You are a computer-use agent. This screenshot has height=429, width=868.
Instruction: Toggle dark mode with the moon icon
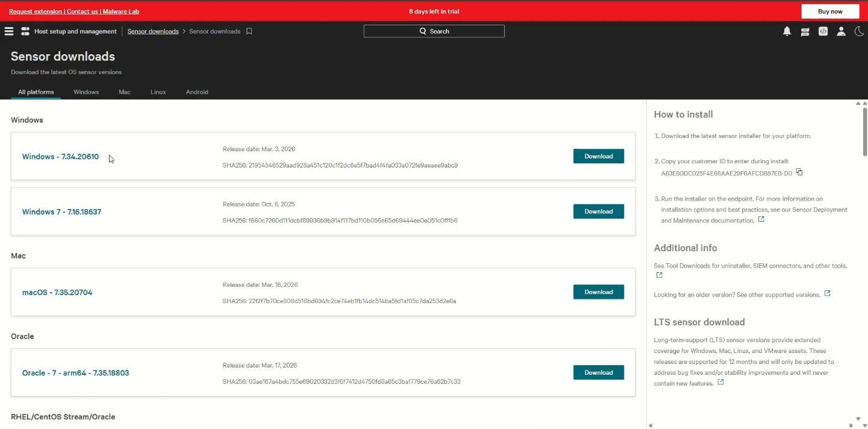pos(859,31)
